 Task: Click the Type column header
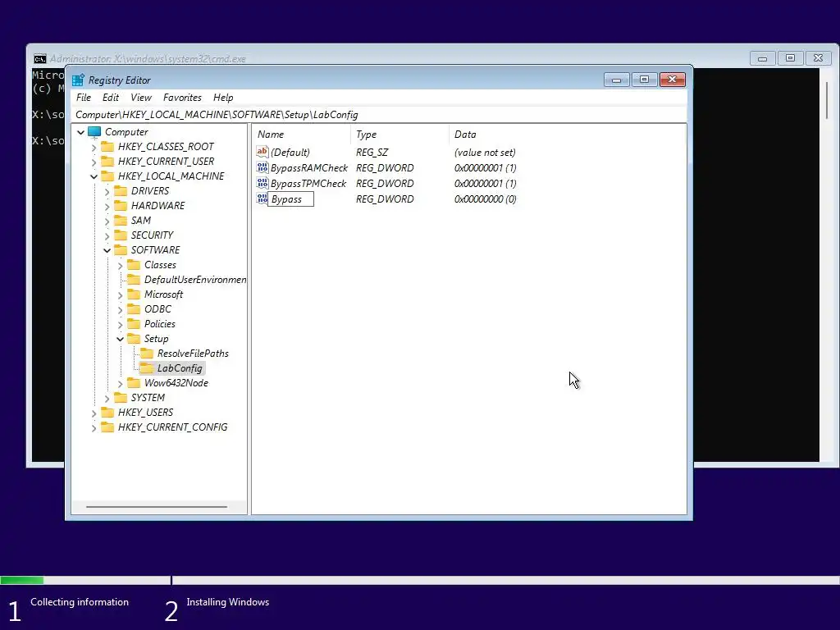400,135
